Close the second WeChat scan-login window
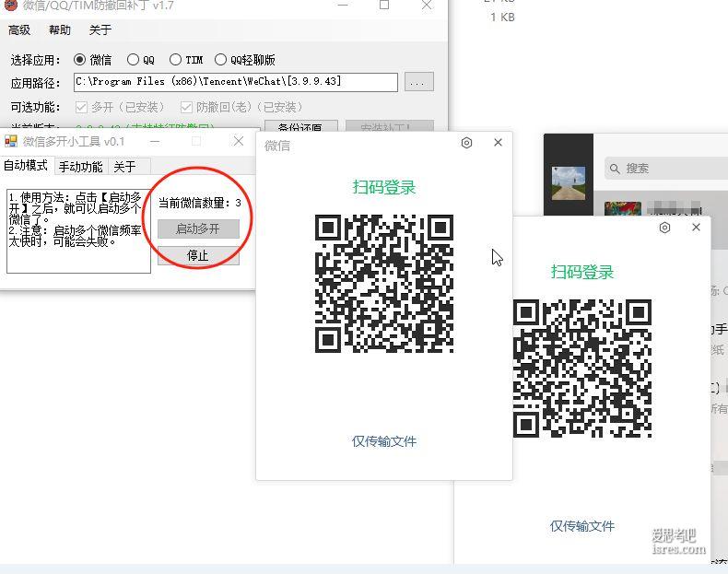The image size is (728, 574). pyautogui.click(x=696, y=227)
